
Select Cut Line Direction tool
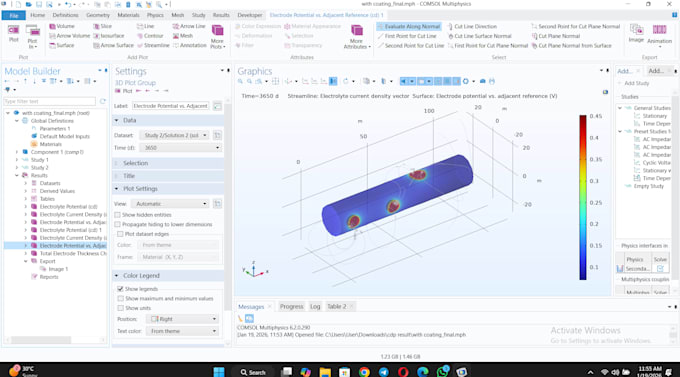point(472,26)
